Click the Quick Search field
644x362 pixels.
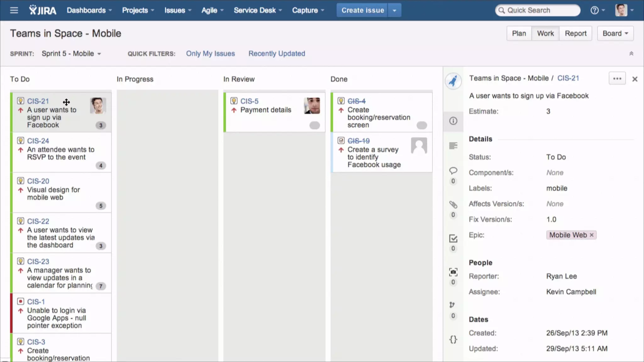click(x=538, y=10)
